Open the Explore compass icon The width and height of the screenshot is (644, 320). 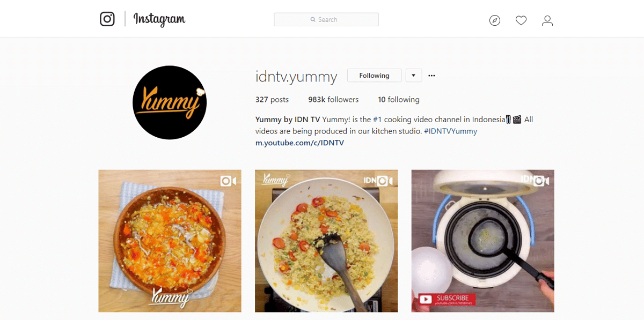click(495, 20)
